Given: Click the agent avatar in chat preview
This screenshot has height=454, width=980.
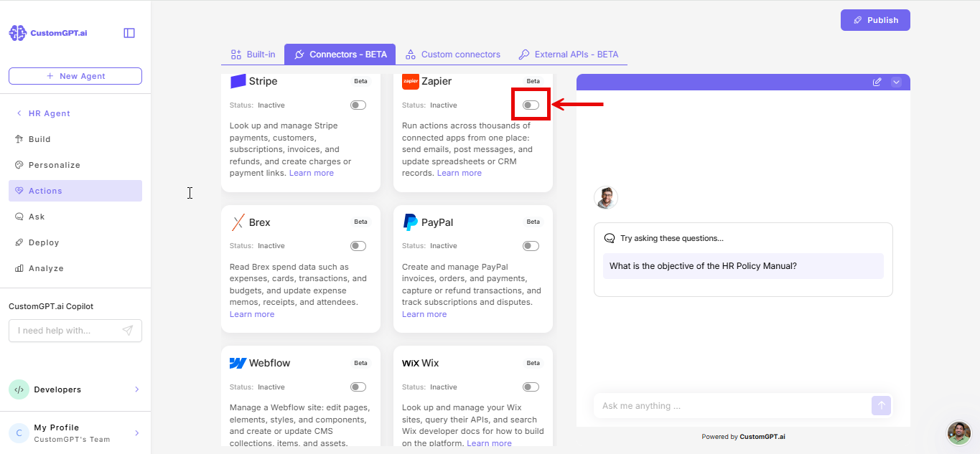Looking at the screenshot, I should tap(606, 197).
